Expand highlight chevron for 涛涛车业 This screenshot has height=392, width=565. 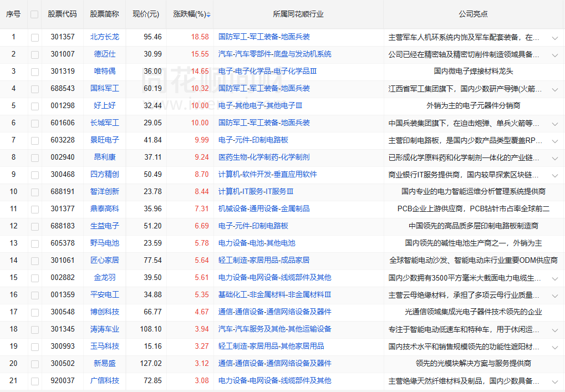(555, 330)
